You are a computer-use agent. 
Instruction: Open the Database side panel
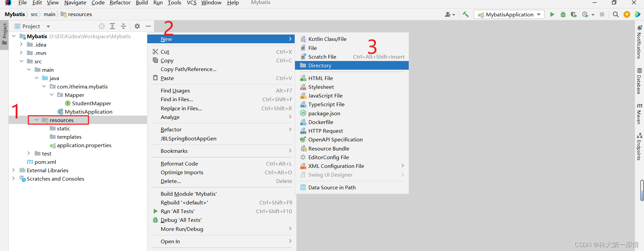639,81
